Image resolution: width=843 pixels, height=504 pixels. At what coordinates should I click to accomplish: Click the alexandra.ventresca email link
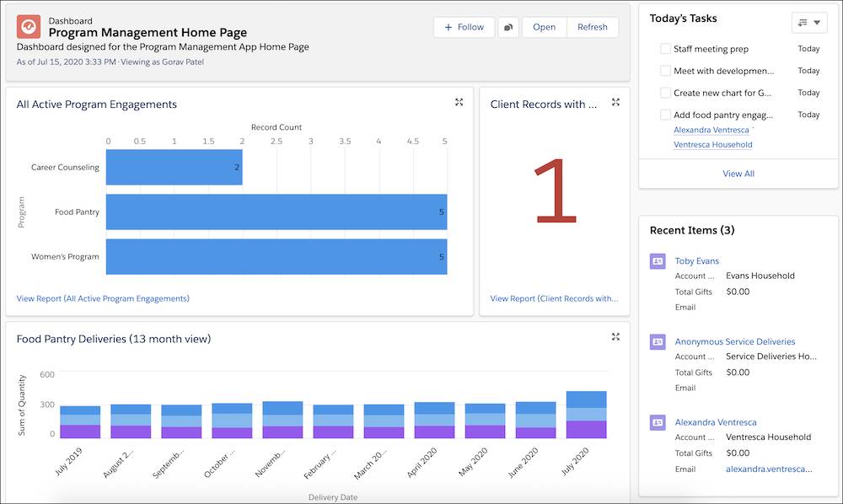pyautogui.click(x=769, y=469)
